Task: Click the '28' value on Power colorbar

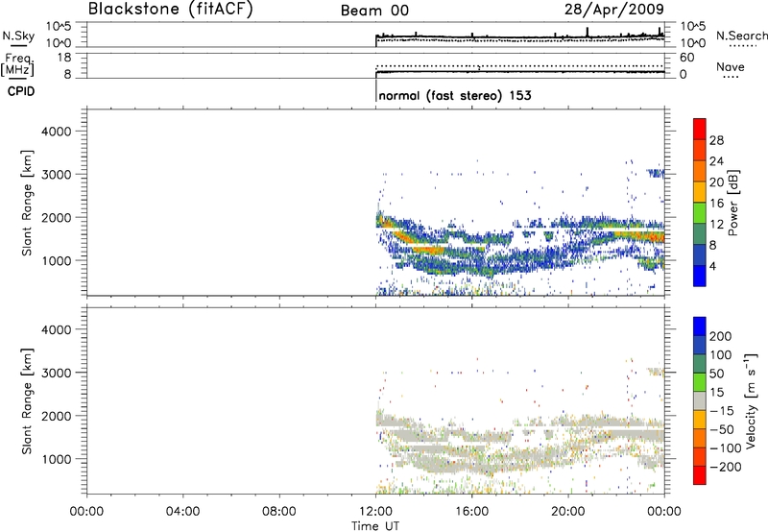Action: coord(716,140)
